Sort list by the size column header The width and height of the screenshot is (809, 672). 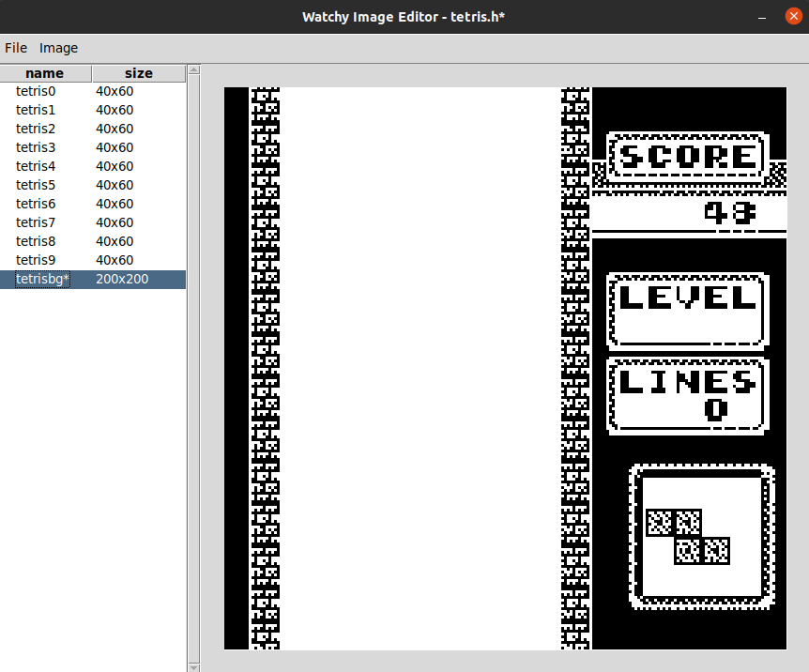[x=138, y=73]
